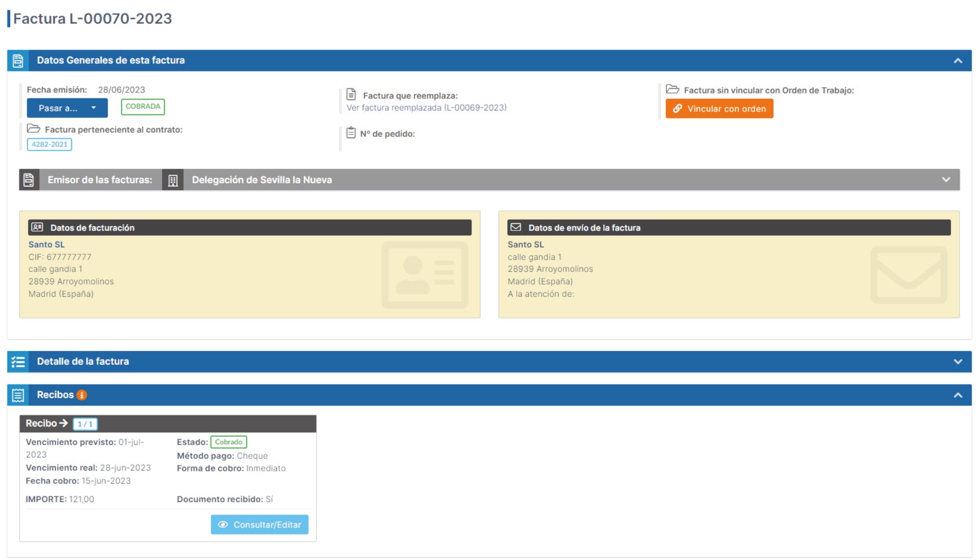
Task: Open Ver factura reemplazada (L-00069-2023) link
Action: (426, 108)
